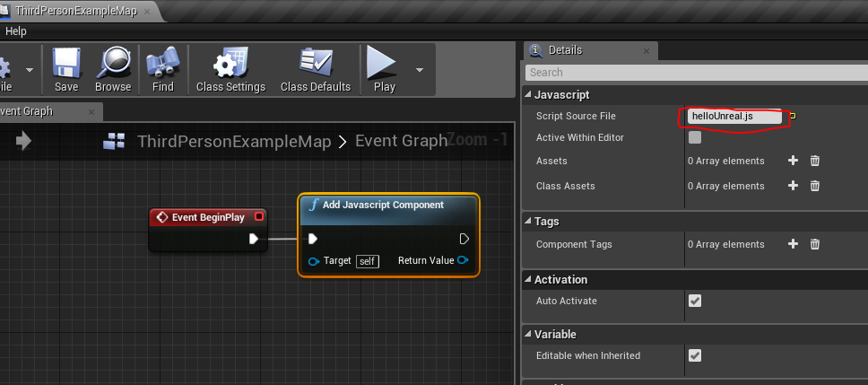Image resolution: width=868 pixels, height=385 pixels.
Task: Click the partially visible Compile gear icon
Action: pyautogui.click(x=4, y=69)
